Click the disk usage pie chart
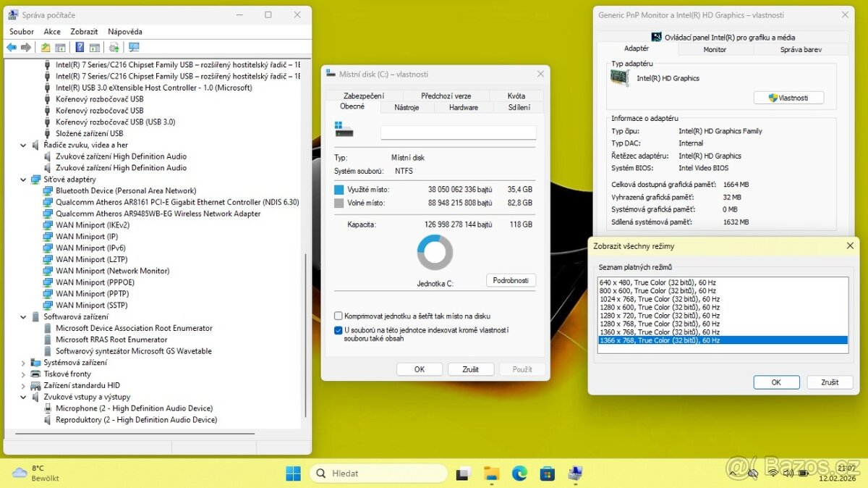 click(434, 253)
